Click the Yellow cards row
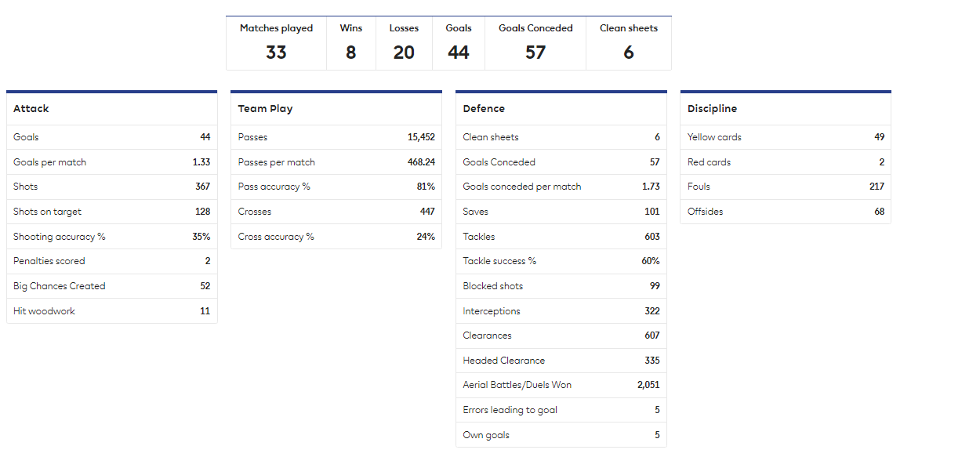Image resolution: width=980 pixels, height=457 pixels. tap(785, 137)
